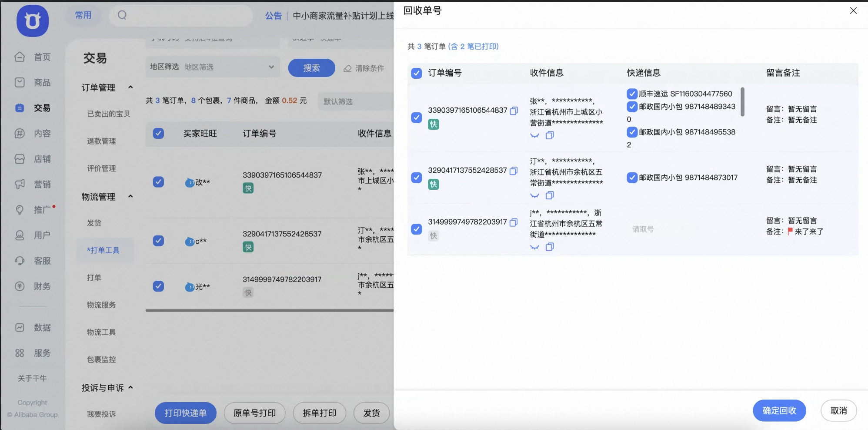Copy recipient address of 汀** row
868x430 pixels.
550,195
